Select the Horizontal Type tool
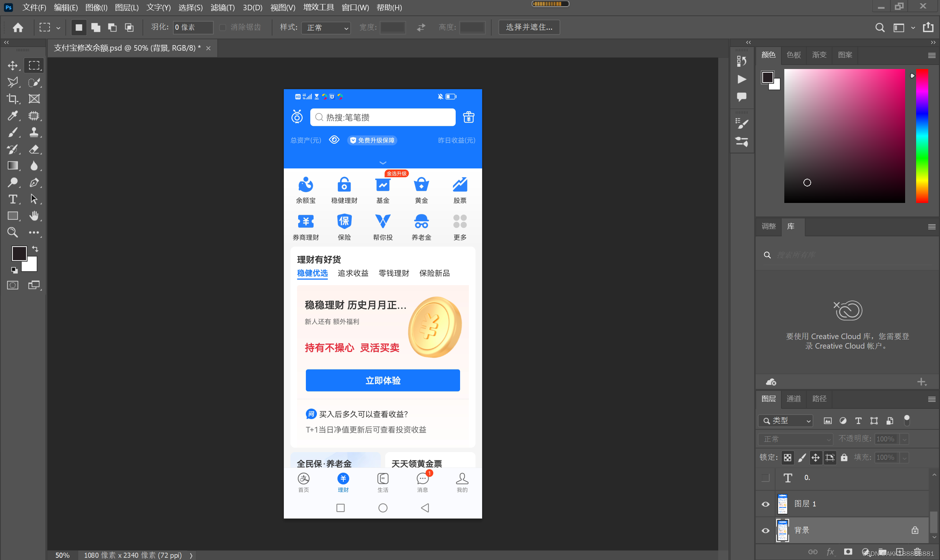The height and width of the screenshot is (560, 940). (x=12, y=199)
